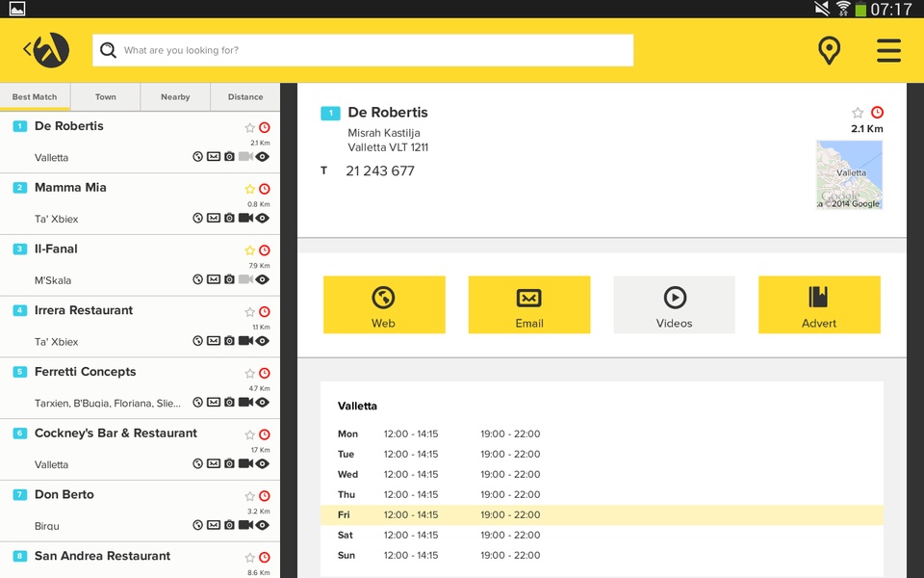The image size is (924, 578).
Task: Tap the Email button
Action: (x=529, y=305)
